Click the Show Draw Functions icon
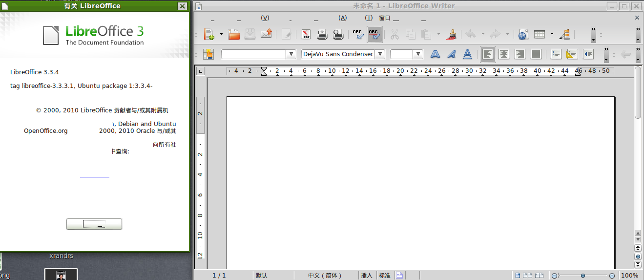Viewport: 644px width, 280px height. coord(564,34)
